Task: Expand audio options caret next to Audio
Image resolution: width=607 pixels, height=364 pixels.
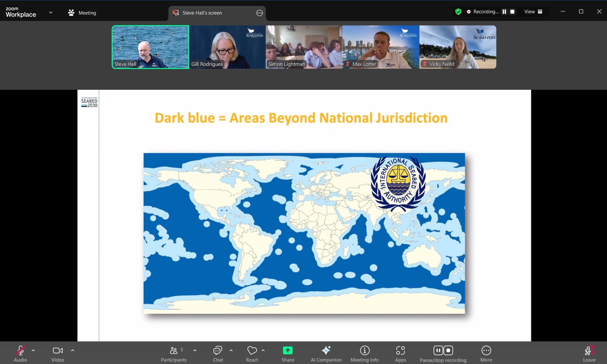Action: (x=33, y=350)
